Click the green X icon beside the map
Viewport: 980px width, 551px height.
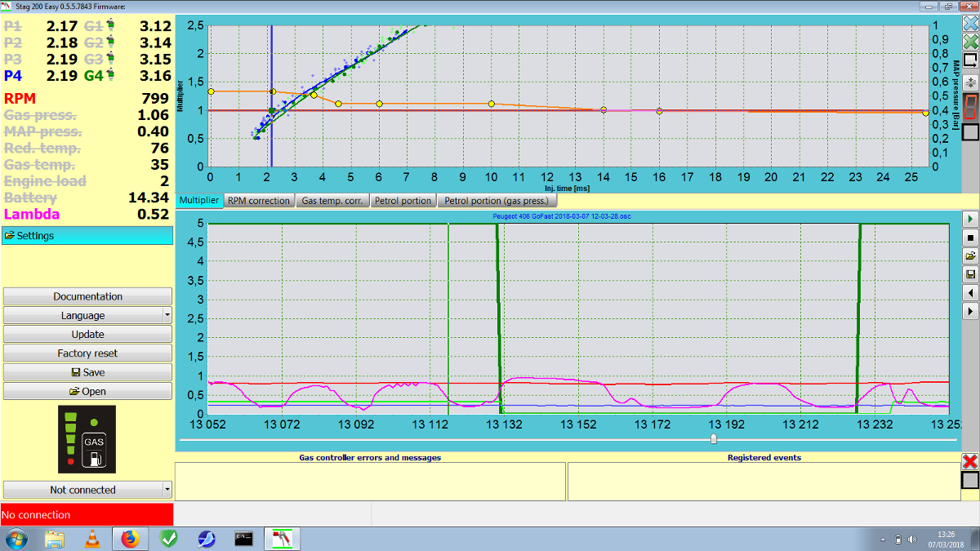[x=970, y=42]
